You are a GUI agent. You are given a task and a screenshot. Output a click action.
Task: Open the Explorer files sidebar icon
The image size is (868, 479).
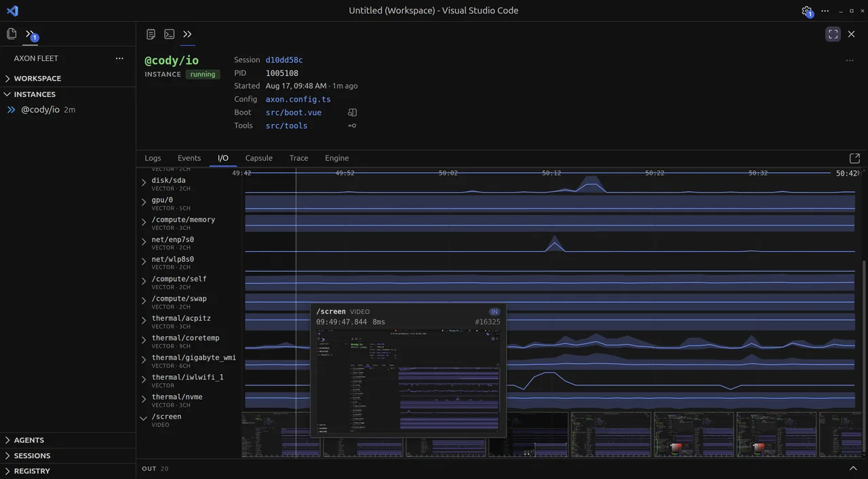12,34
